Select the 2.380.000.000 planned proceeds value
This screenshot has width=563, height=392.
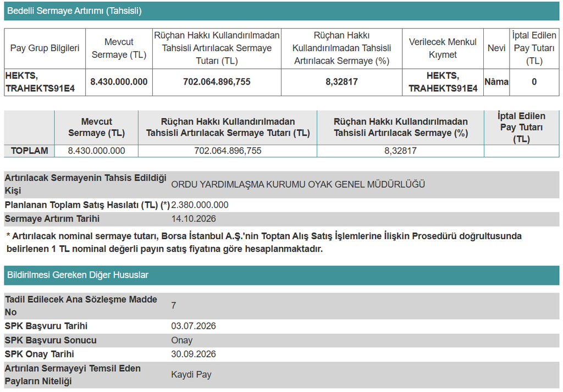click(200, 205)
